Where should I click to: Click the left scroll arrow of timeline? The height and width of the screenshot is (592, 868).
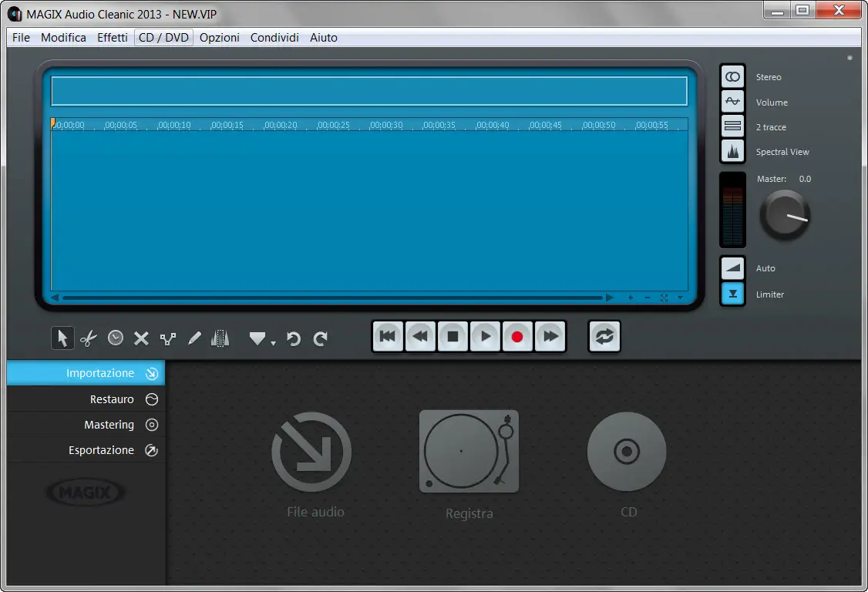point(55,298)
